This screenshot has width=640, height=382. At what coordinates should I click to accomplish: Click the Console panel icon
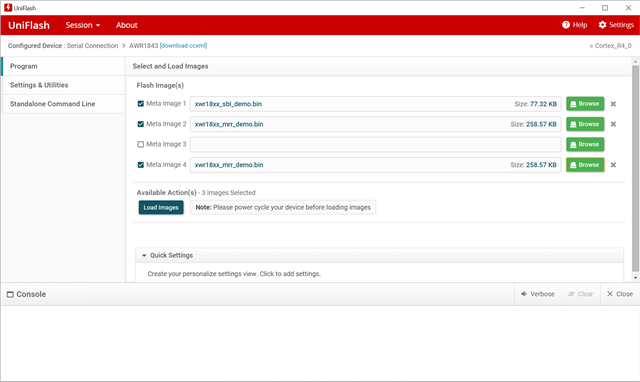click(x=10, y=294)
